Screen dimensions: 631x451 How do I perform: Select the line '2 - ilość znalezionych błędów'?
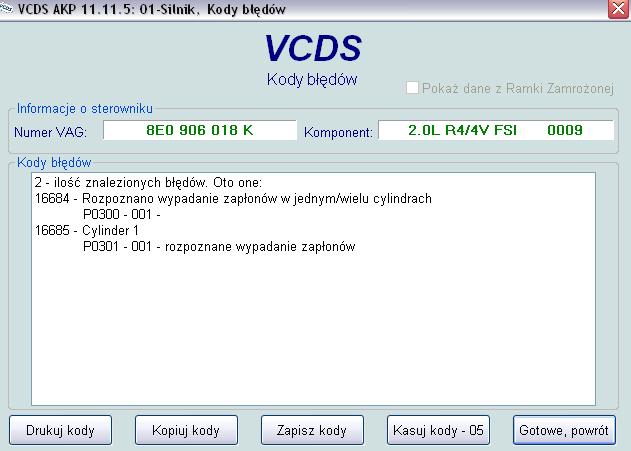(x=148, y=183)
